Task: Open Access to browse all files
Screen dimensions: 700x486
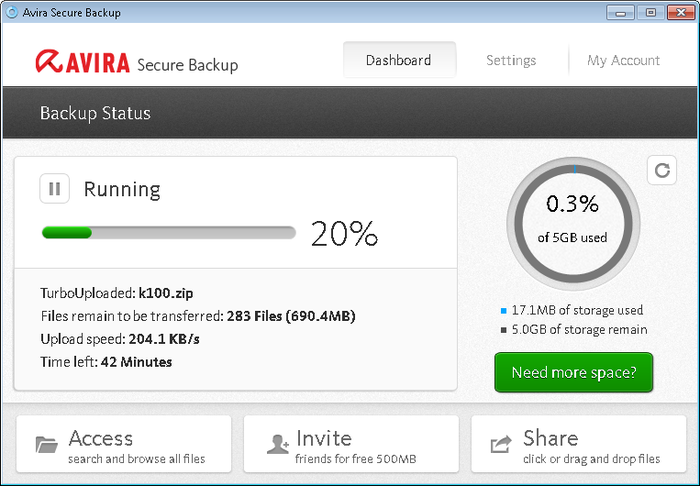Action: [x=124, y=444]
